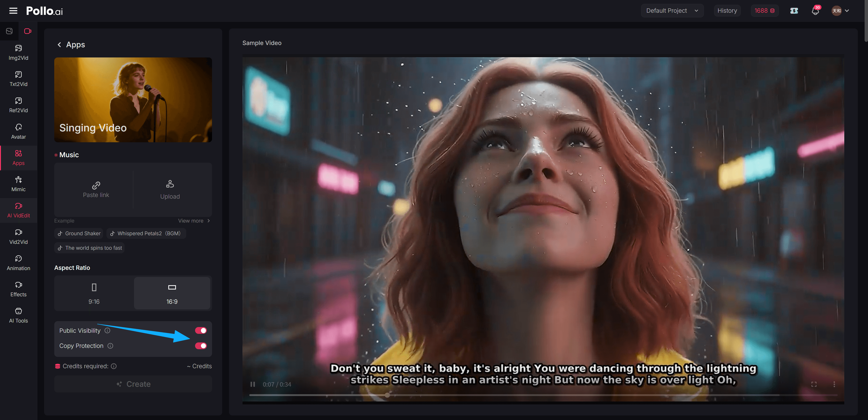Click the image mode icon in sidebar top

coord(9,31)
